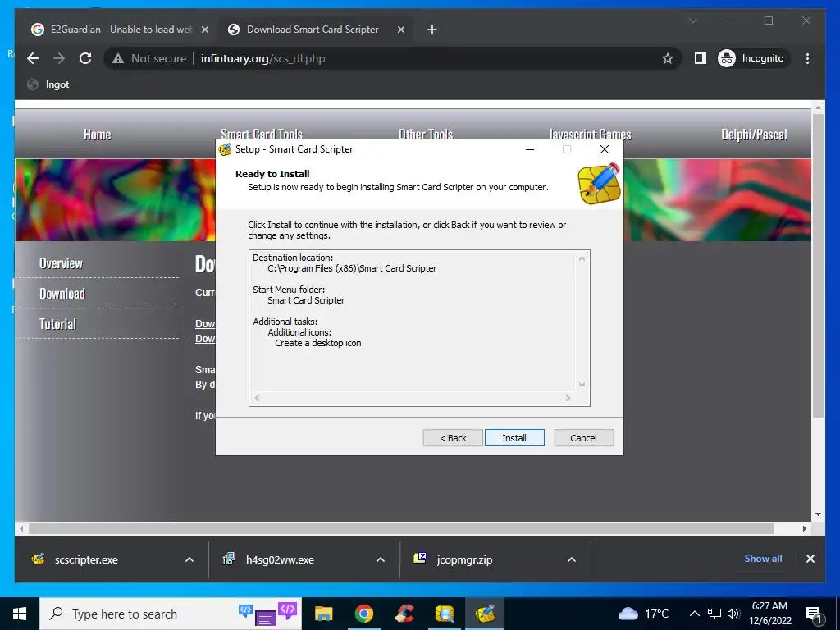Minimize the Smart Card Scripter setup dialog
The image size is (840, 630).
tap(530, 149)
